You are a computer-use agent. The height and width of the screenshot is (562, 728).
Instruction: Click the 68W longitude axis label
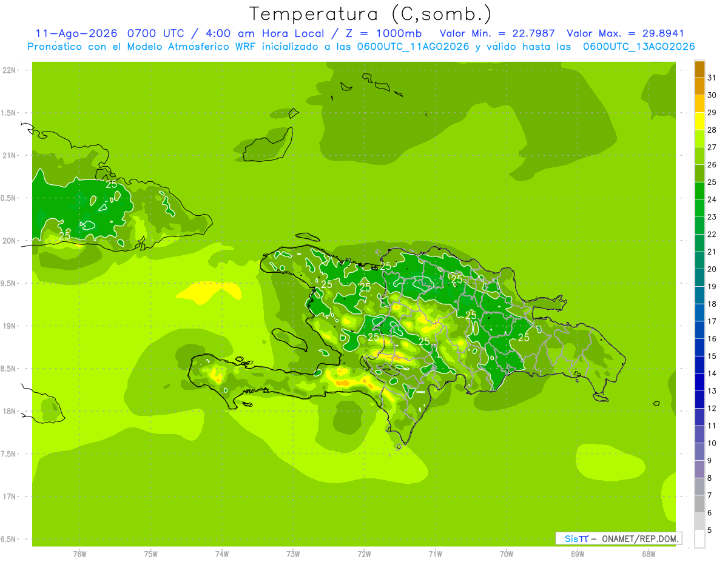pos(648,554)
